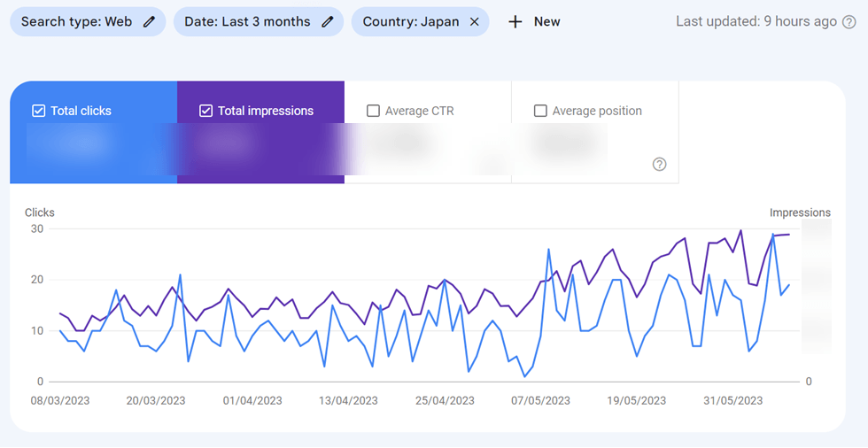Select the Average CTR label

pyautogui.click(x=420, y=111)
